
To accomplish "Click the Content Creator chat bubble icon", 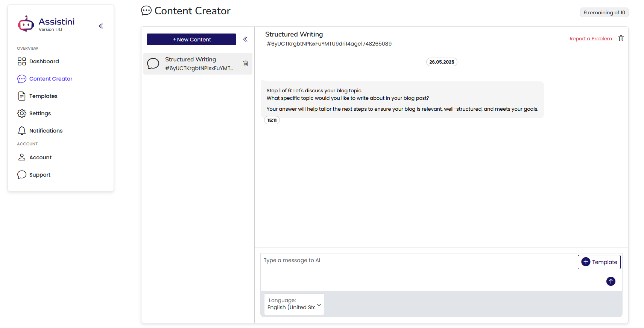I will 22,79.
